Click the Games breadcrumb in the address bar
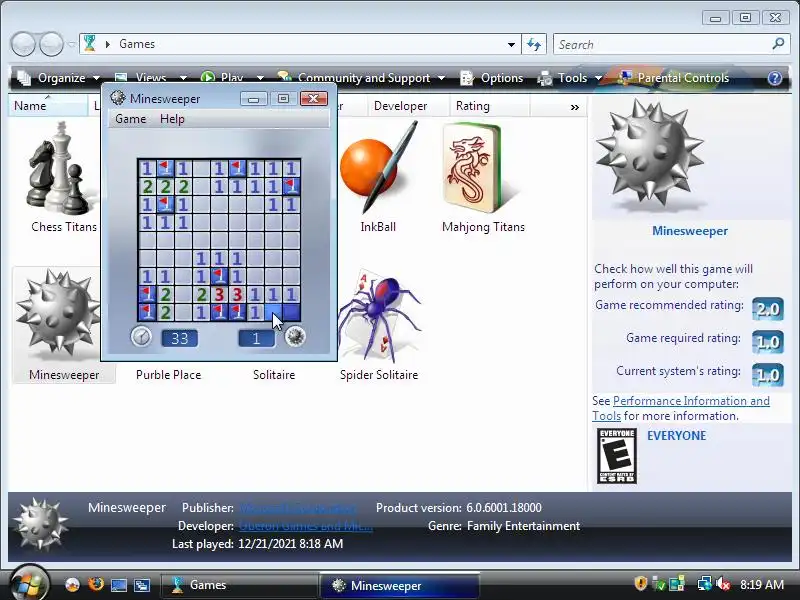Image resolution: width=800 pixels, height=600 pixels. [137, 44]
